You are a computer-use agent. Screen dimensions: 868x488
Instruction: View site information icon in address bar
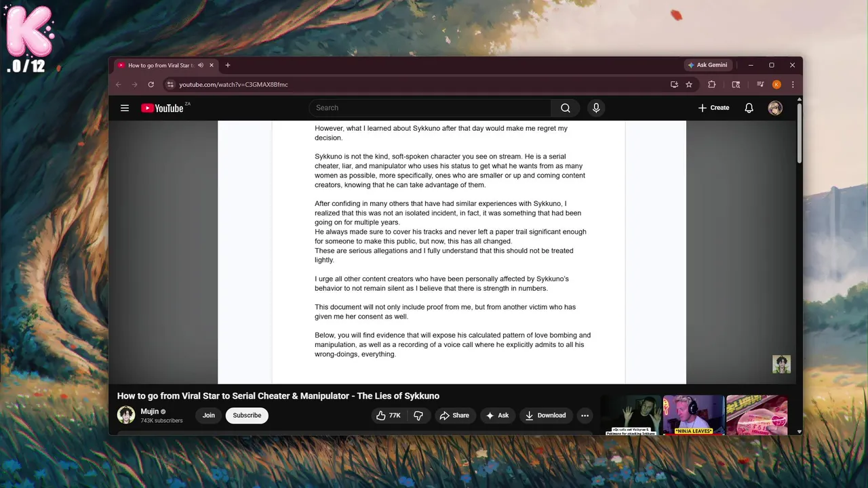(x=170, y=85)
